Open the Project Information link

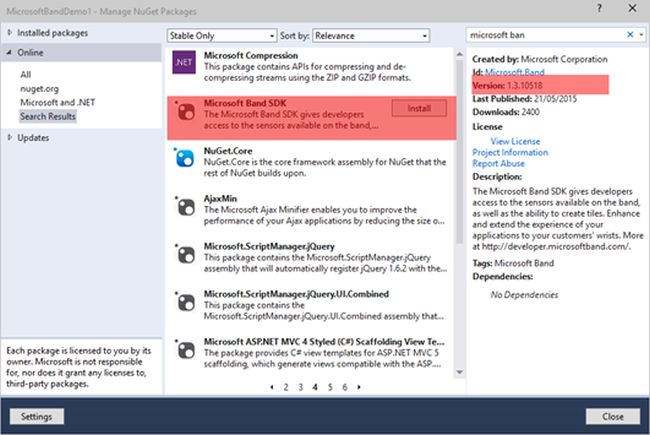(510, 152)
